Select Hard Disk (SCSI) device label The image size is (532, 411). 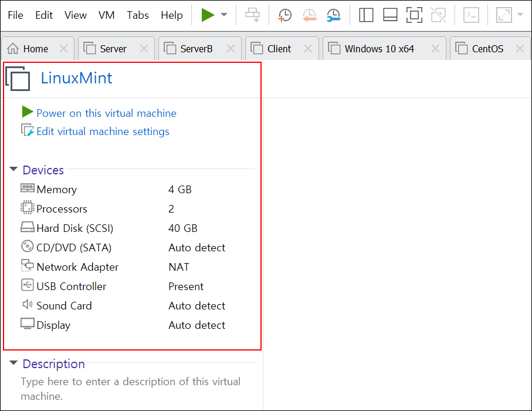tap(74, 228)
